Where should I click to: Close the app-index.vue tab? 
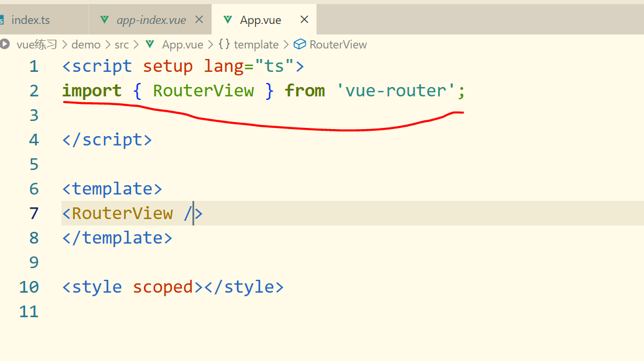point(199,20)
